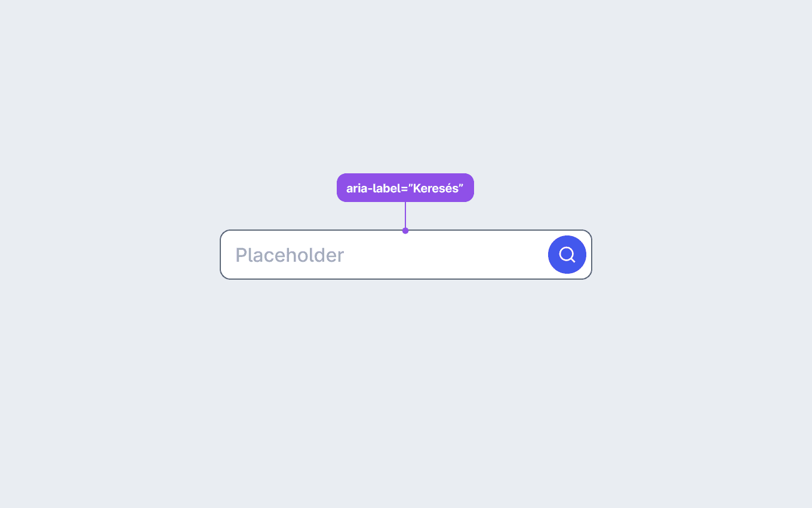Click the "aria-label=" text in annotation
Image resolution: width=812 pixels, height=508 pixels.
coord(377,188)
